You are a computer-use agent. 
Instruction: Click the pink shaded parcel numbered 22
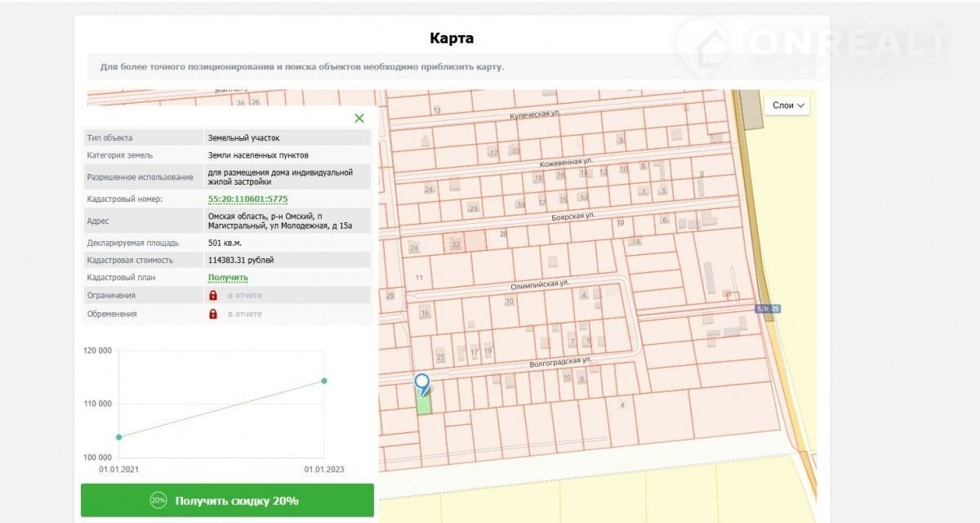coord(457,243)
